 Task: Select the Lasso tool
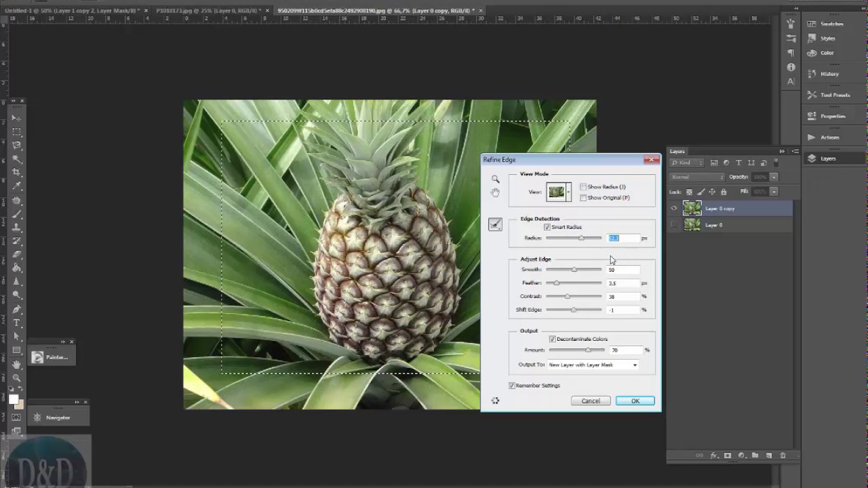[17, 145]
